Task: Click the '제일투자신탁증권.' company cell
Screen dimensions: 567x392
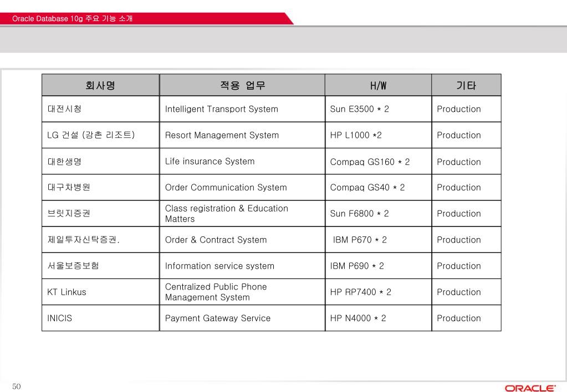Action: (x=100, y=240)
